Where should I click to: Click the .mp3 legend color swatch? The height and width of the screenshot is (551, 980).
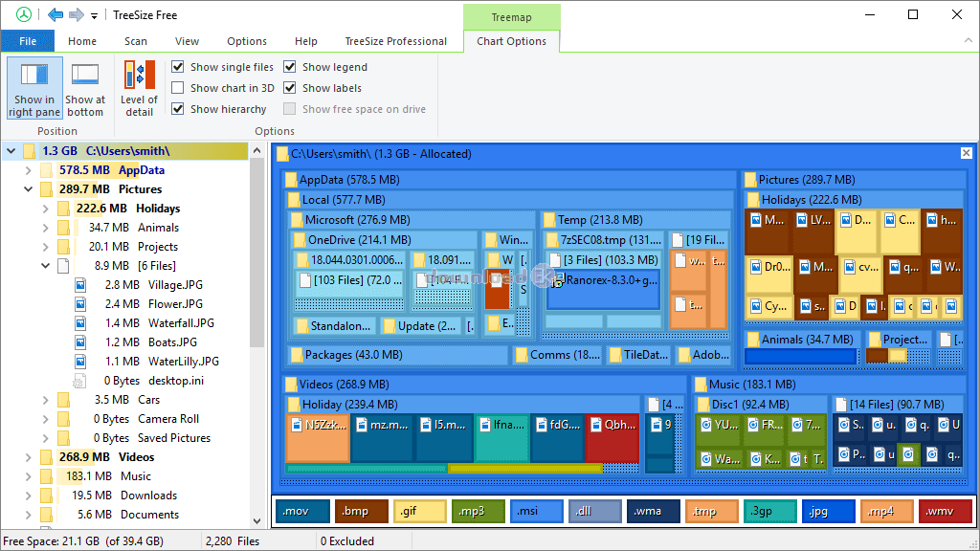tap(478, 512)
